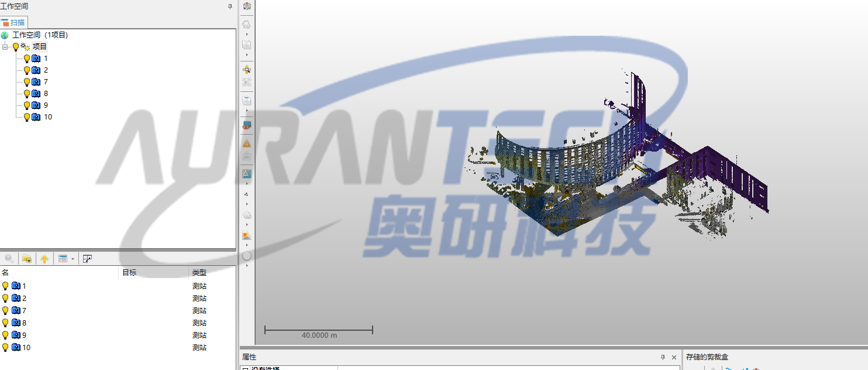Screen dimensions: 868x370
Task: Pin the 工作空间 panel with its pushpin
Action: (x=230, y=6)
